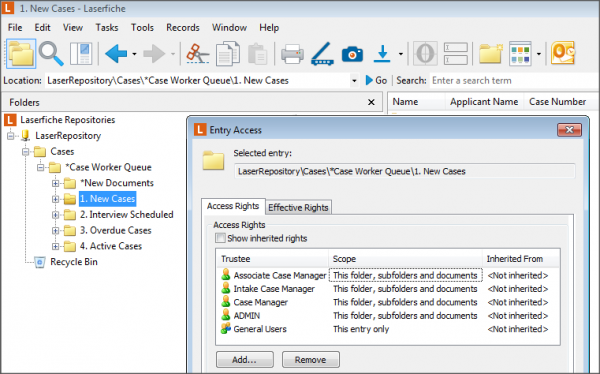600x374 pixels.
Task: Print with the printer icon
Action: (x=292, y=54)
